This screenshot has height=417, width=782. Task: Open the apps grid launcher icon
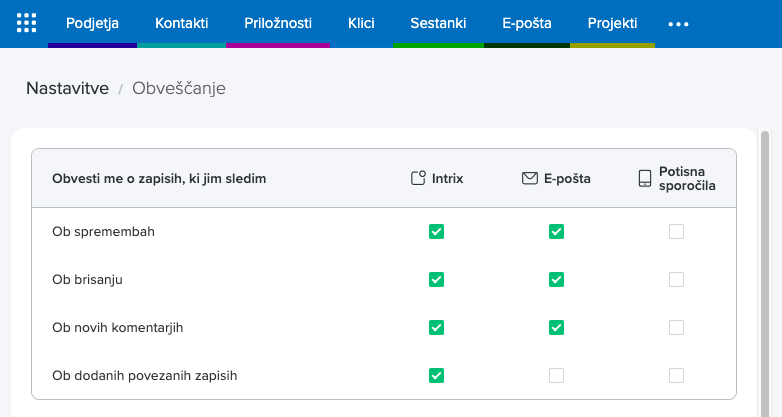pyautogui.click(x=26, y=23)
